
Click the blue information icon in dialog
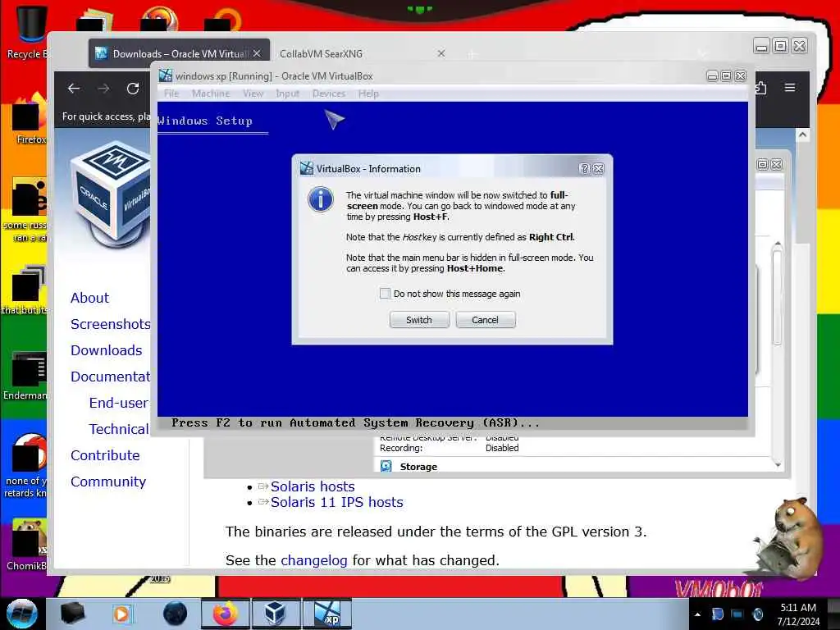[x=321, y=200]
